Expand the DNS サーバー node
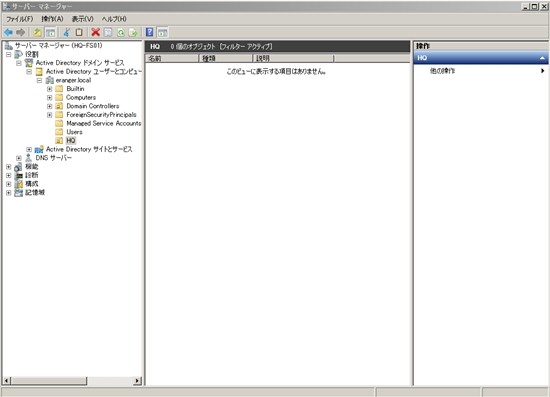This screenshot has height=397, width=550. (x=19, y=158)
